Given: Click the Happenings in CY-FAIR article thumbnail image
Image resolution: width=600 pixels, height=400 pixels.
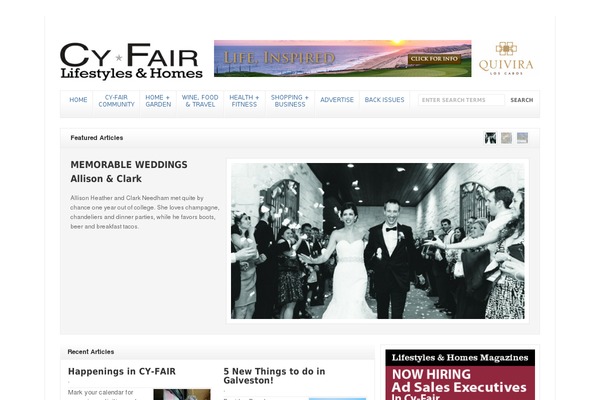Looking at the screenshot, I should pyautogui.click(x=182, y=395).
